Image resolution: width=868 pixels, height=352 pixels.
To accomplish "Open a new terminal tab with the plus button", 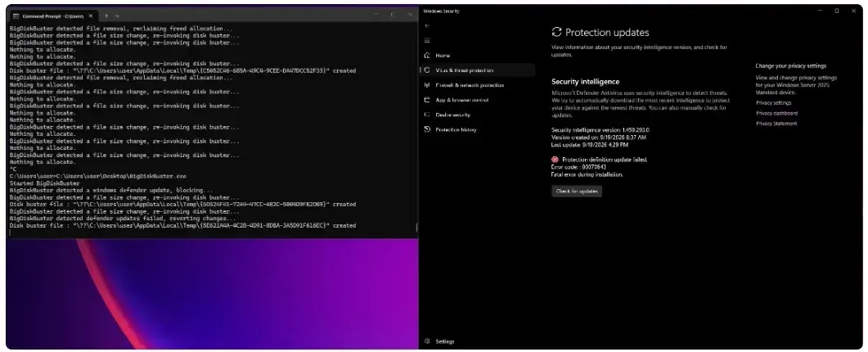I will tap(107, 16).
